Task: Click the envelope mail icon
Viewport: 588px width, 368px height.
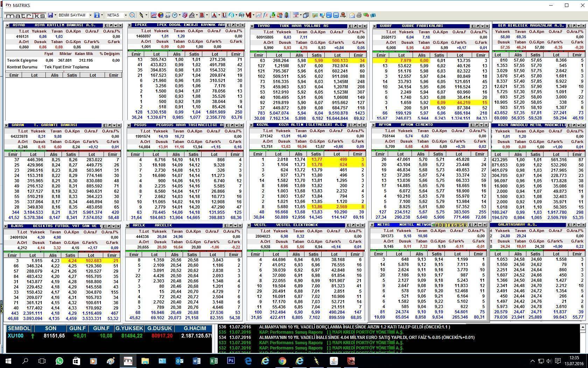Action: click(352, 15)
